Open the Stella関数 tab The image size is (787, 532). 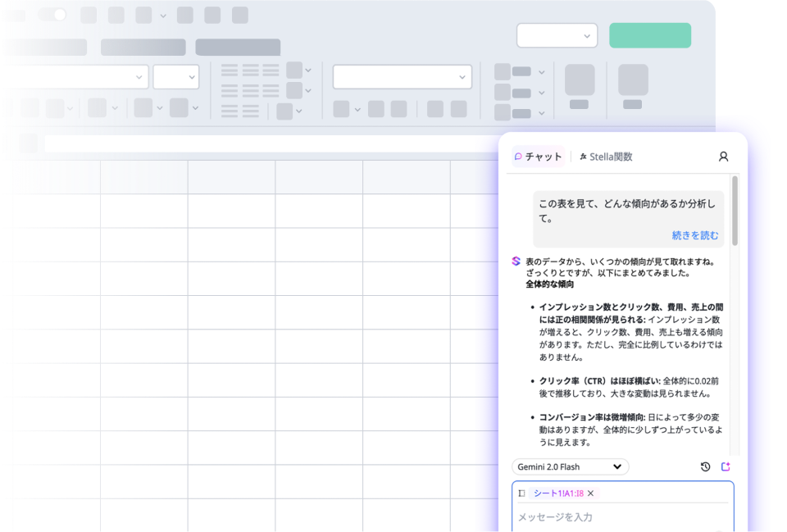[x=606, y=157]
